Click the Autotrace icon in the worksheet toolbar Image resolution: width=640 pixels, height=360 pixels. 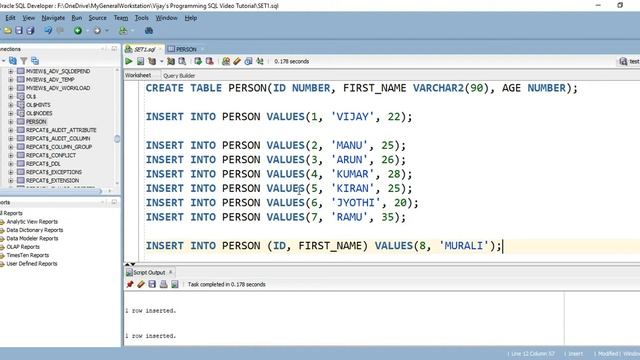[171, 61]
